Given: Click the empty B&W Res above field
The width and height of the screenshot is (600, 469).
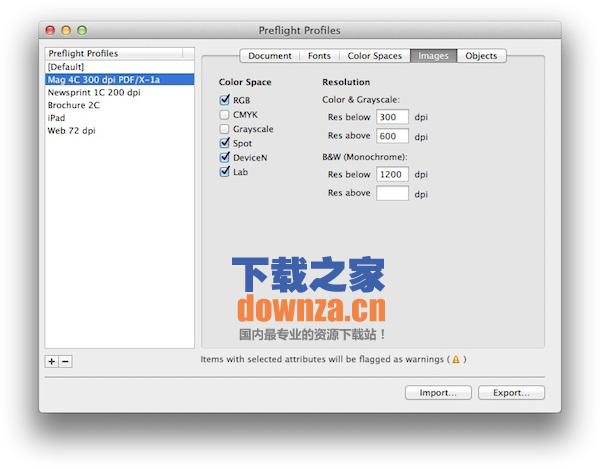Looking at the screenshot, I should tap(392, 194).
